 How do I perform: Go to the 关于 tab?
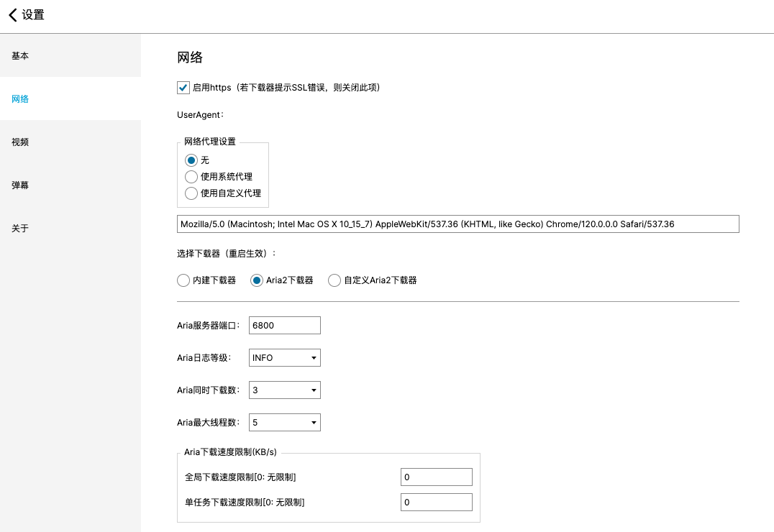pyautogui.click(x=70, y=228)
